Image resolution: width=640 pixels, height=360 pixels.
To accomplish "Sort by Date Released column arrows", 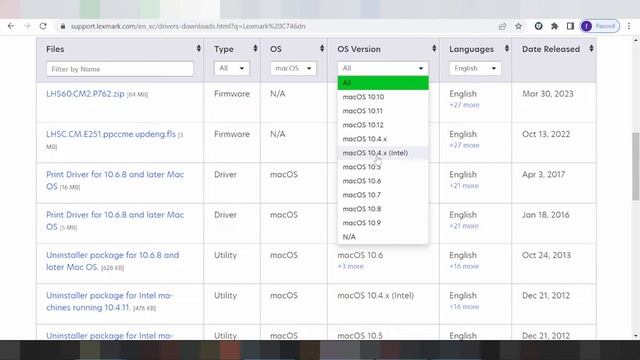I will [x=591, y=49].
